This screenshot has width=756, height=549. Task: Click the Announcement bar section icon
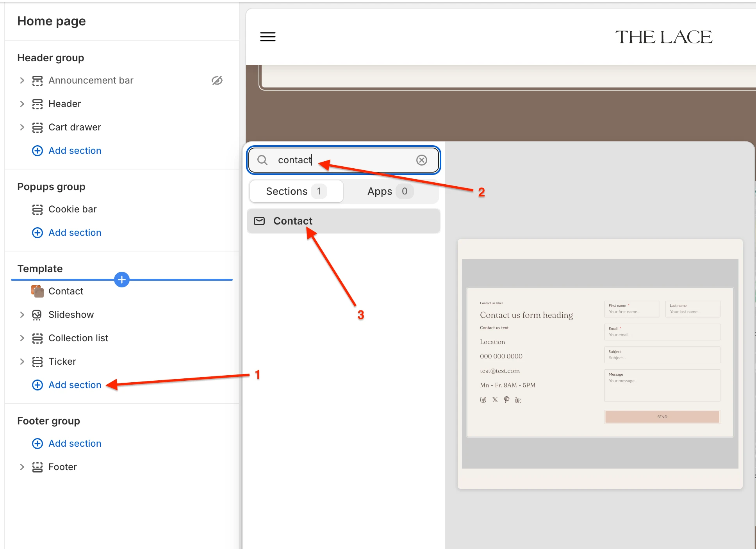pos(37,81)
